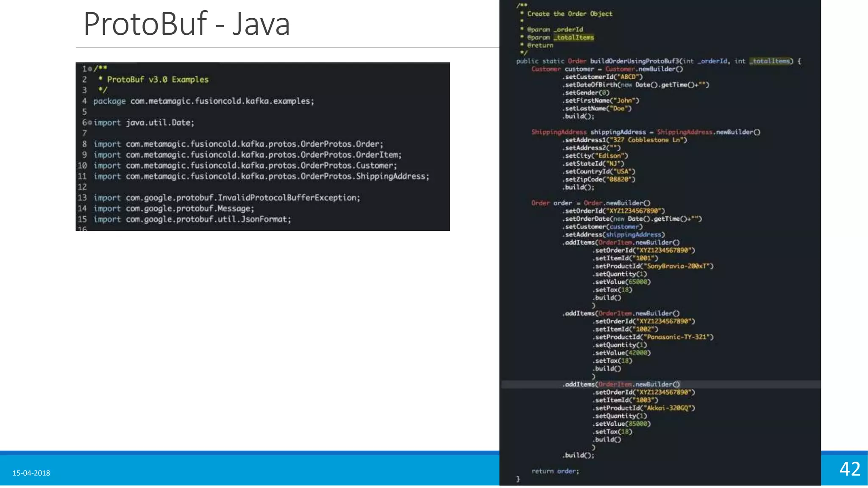Click the InvalidProtocolBufferException import line
This screenshot has width=868, height=488.
tap(227, 198)
